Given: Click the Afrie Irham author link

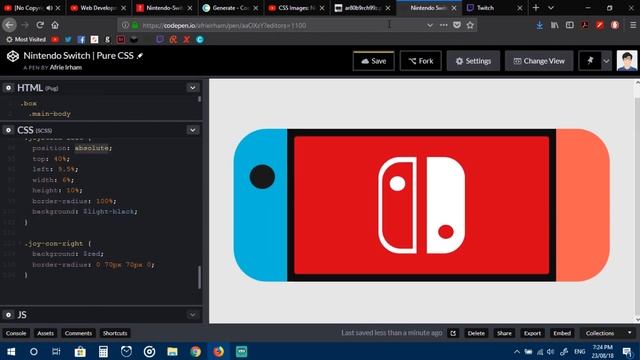Looking at the screenshot, I should pyautogui.click(x=66, y=67).
